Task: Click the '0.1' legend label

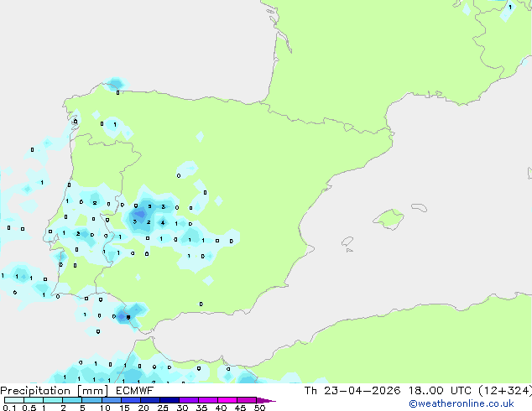Action: (9, 408)
